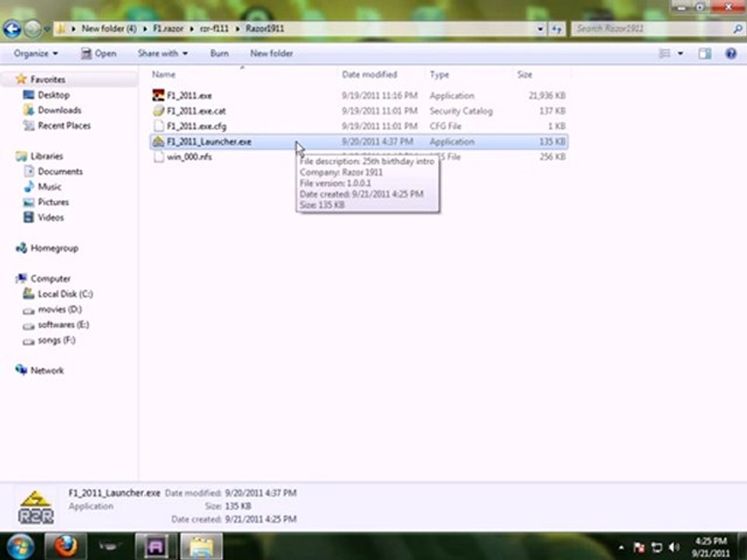Change your view icon
The width and height of the screenshot is (747, 560).
(665, 54)
